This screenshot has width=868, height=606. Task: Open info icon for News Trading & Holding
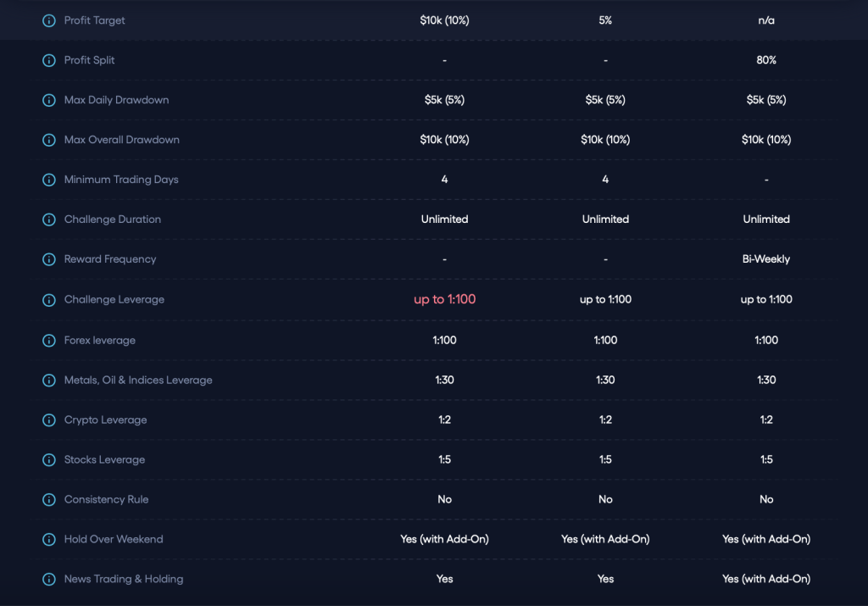coord(49,579)
